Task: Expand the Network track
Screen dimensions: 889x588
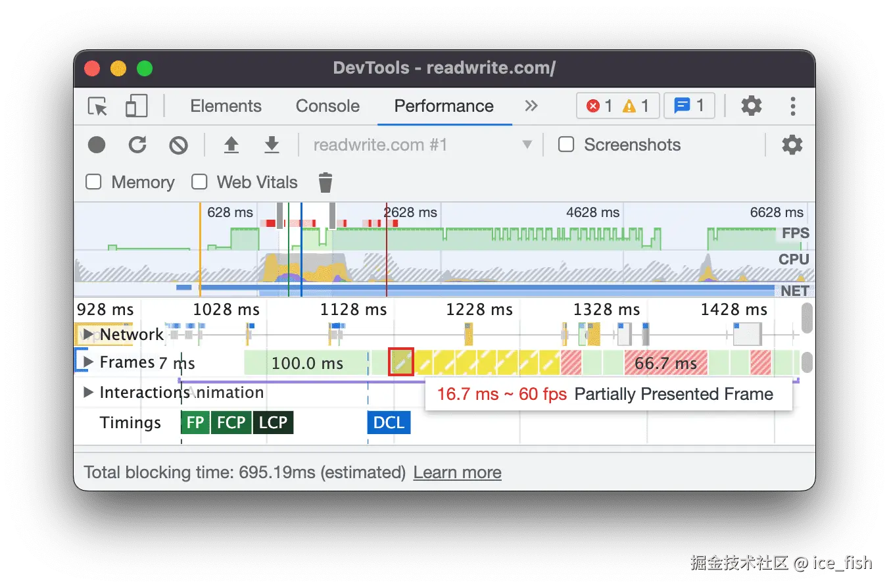Action: (89, 334)
